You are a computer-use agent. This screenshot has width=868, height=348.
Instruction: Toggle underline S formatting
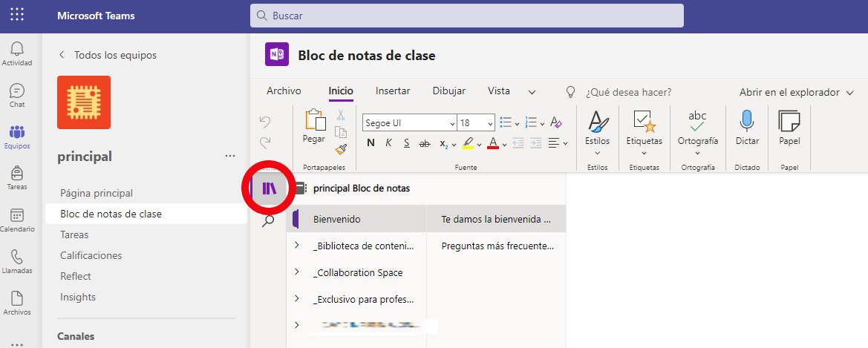pos(406,143)
